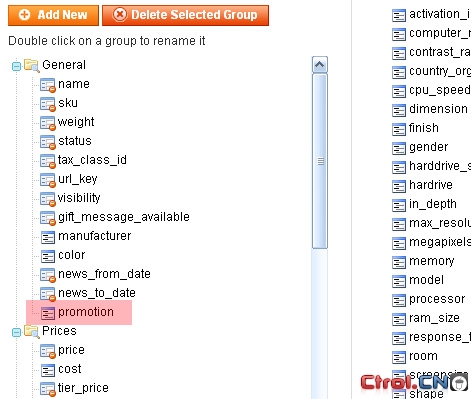Click the visibility attribute icon
The image size is (471, 399).
point(48,199)
